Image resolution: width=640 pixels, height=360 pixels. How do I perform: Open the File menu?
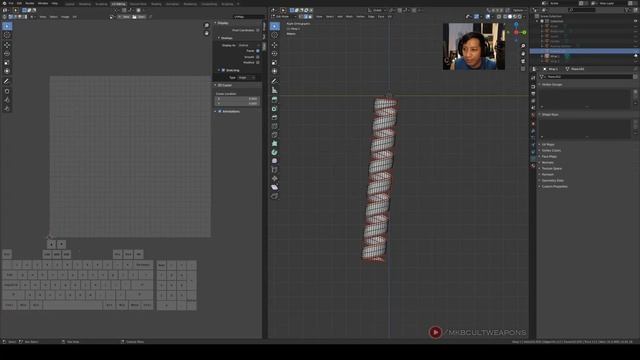(11, 3)
